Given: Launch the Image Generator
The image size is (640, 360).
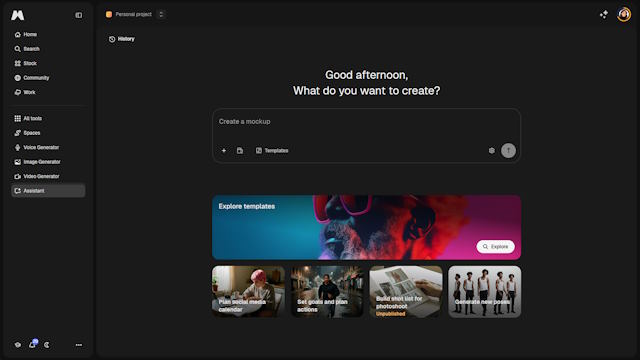Looking at the screenshot, I should (48, 162).
